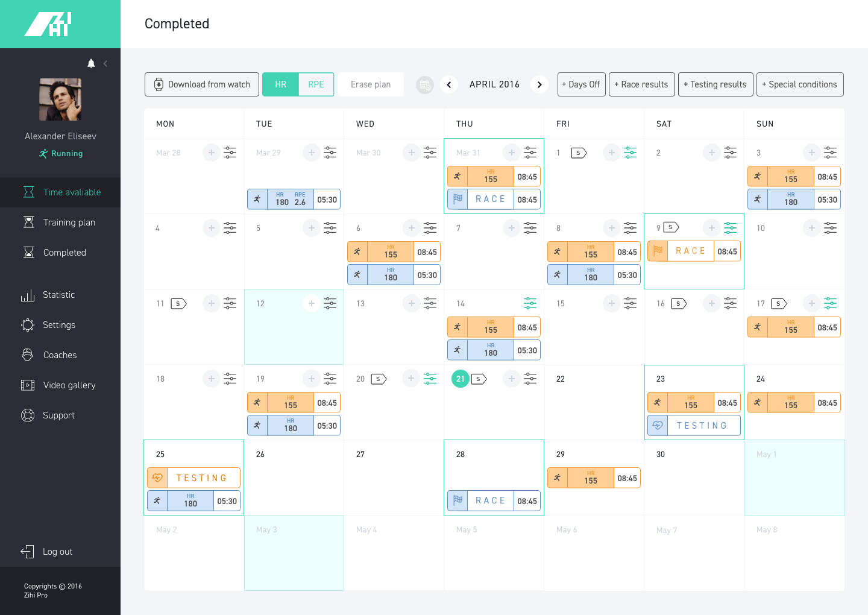This screenshot has height=615, width=868.
Task: Go to next month arrow
Action: pos(539,85)
